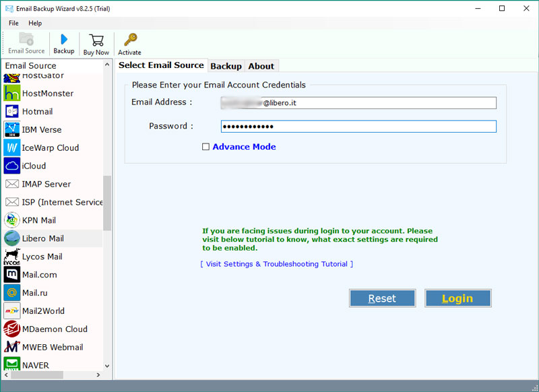Select the HostMonster text entry
Viewport: 539px width, 392px height.
pos(48,94)
